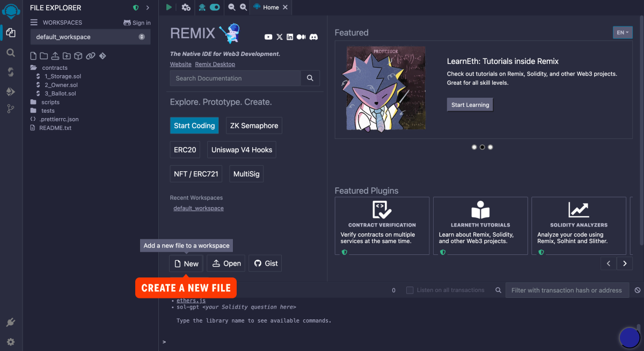Click the GitHub Sign in link

137,23
